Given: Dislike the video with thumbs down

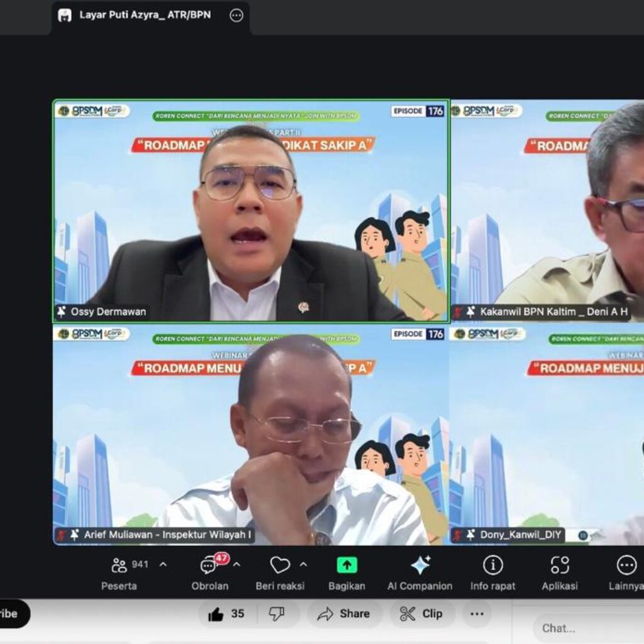Looking at the screenshot, I should coord(277,614).
